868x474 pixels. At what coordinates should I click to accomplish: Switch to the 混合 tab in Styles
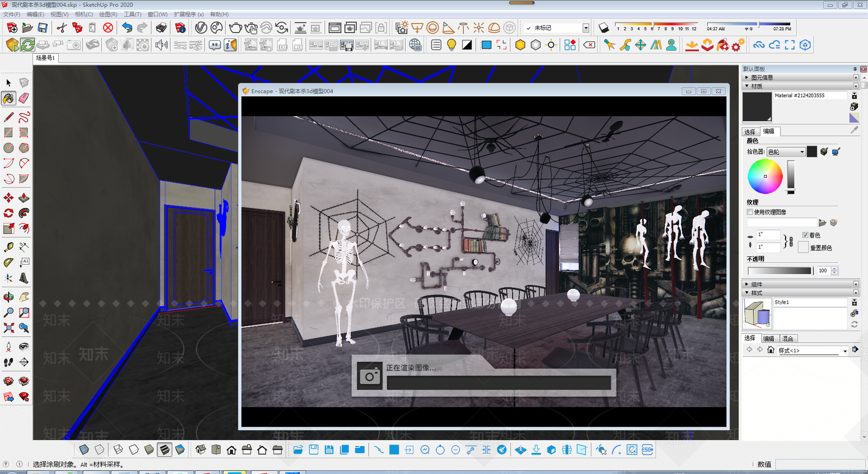pos(788,338)
